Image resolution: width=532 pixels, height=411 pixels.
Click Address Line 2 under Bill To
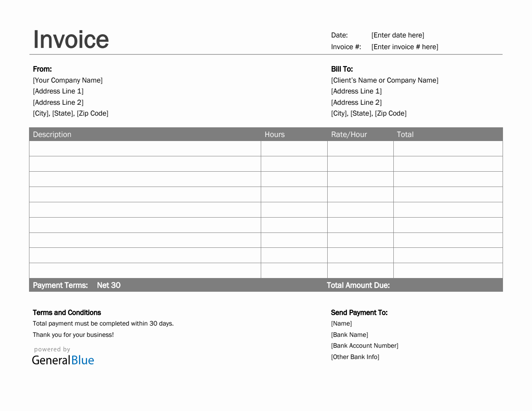point(356,103)
